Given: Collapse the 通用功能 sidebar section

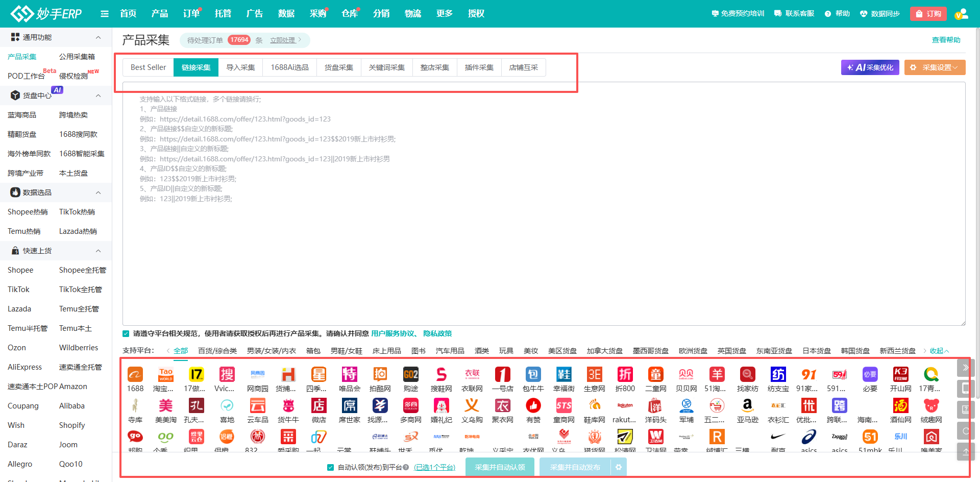Looking at the screenshot, I should pyautogui.click(x=98, y=37).
